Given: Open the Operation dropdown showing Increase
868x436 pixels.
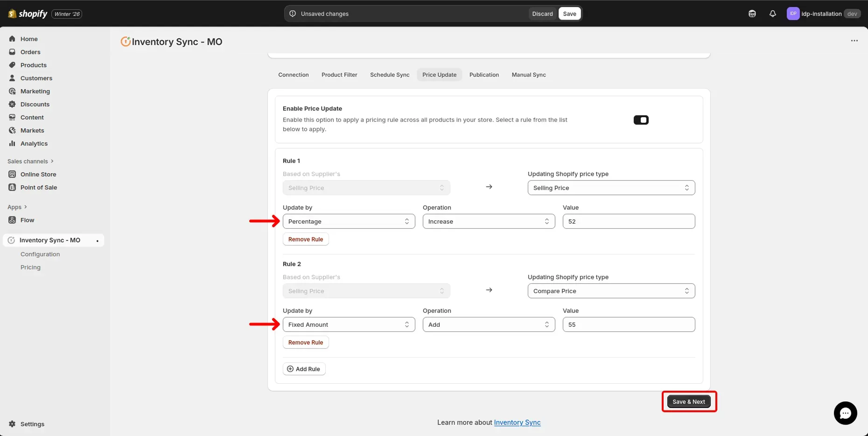Looking at the screenshot, I should tap(488, 221).
